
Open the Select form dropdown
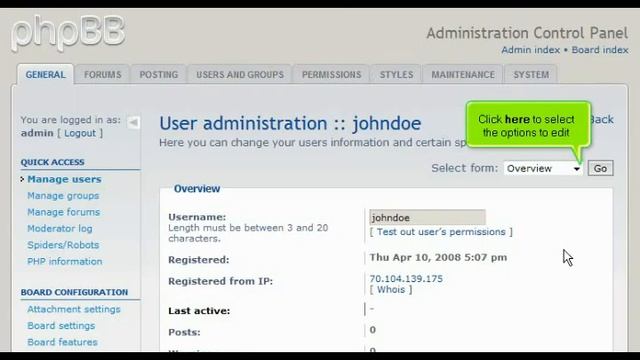(x=543, y=168)
